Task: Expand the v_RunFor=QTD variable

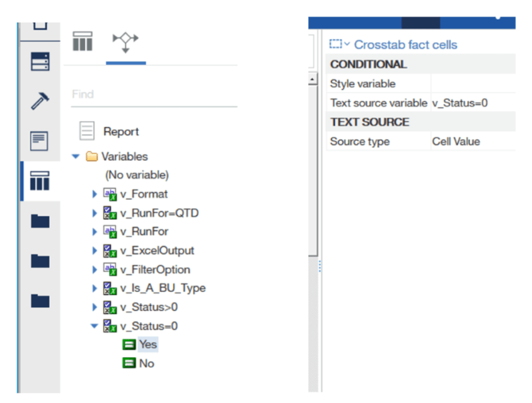Action: pyautogui.click(x=95, y=213)
